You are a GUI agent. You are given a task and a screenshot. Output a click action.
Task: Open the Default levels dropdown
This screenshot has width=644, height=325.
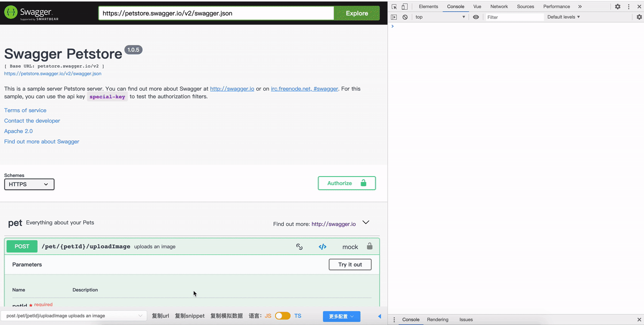tap(563, 17)
